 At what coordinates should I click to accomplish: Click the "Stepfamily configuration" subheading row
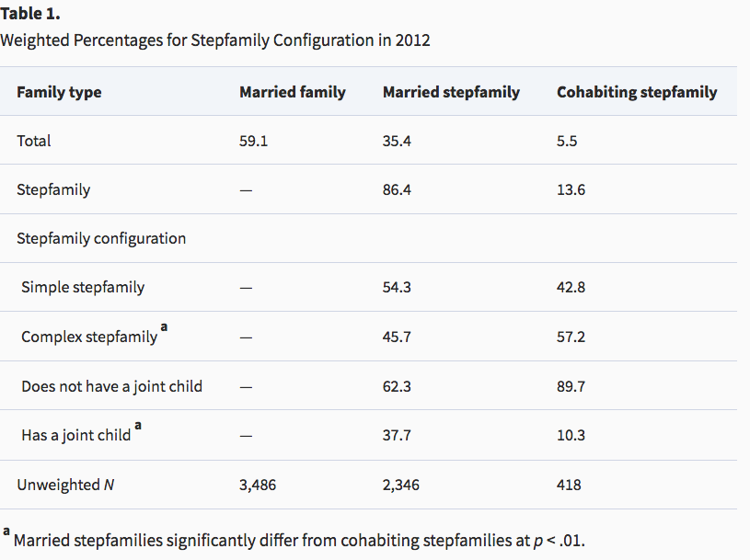click(x=101, y=238)
